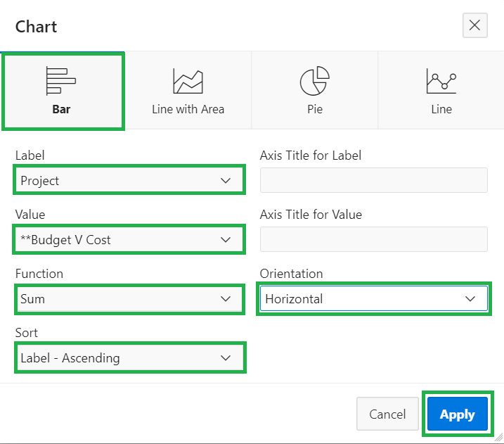Choose the Line with Area chart icon
The image size is (504, 444).
(x=188, y=82)
